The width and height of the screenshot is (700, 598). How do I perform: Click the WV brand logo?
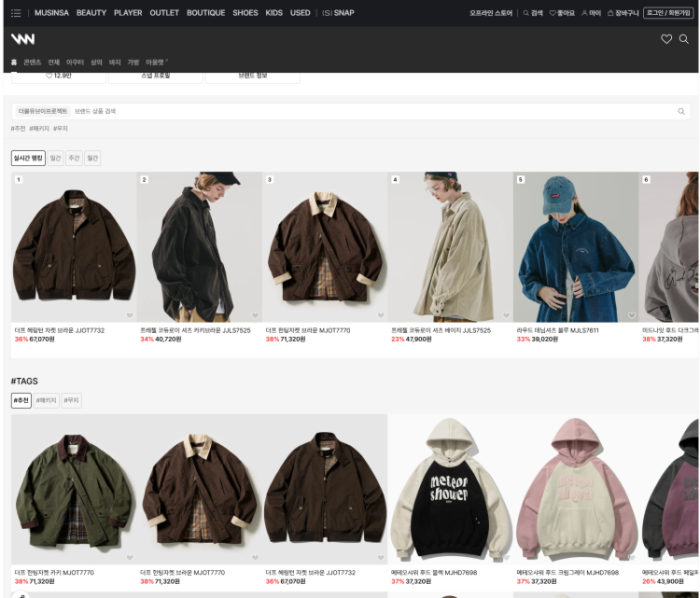pos(23,39)
